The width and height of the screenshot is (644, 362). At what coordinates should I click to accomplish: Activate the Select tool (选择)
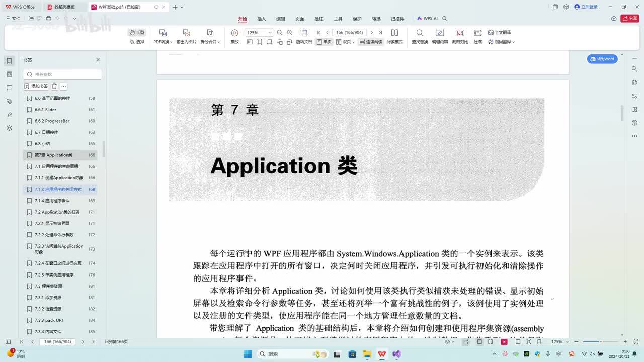click(x=136, y=42)
